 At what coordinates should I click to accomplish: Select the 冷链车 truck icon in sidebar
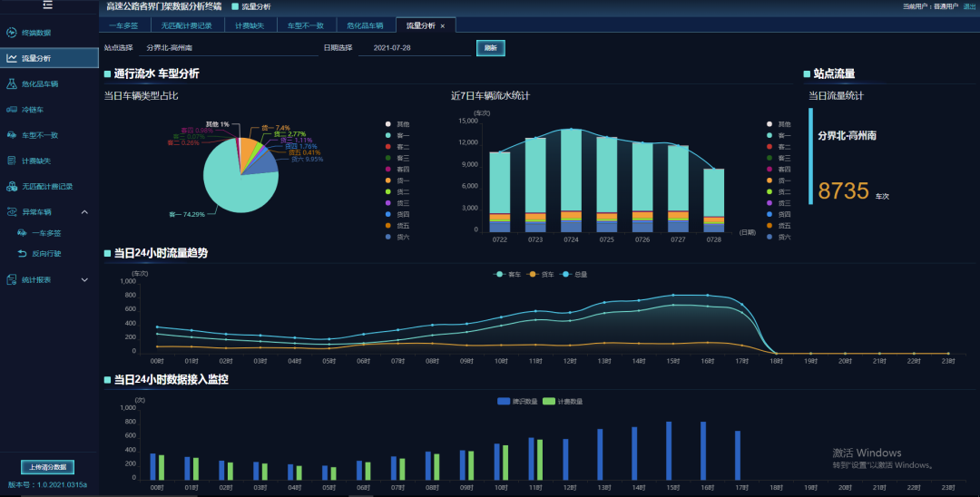pos(11,110)
